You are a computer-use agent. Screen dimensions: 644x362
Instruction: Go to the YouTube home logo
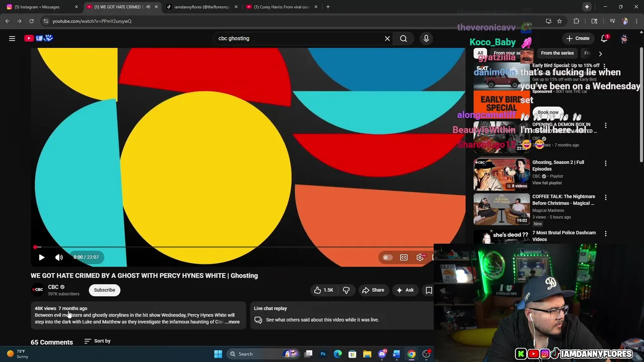(x=38, y=38)
